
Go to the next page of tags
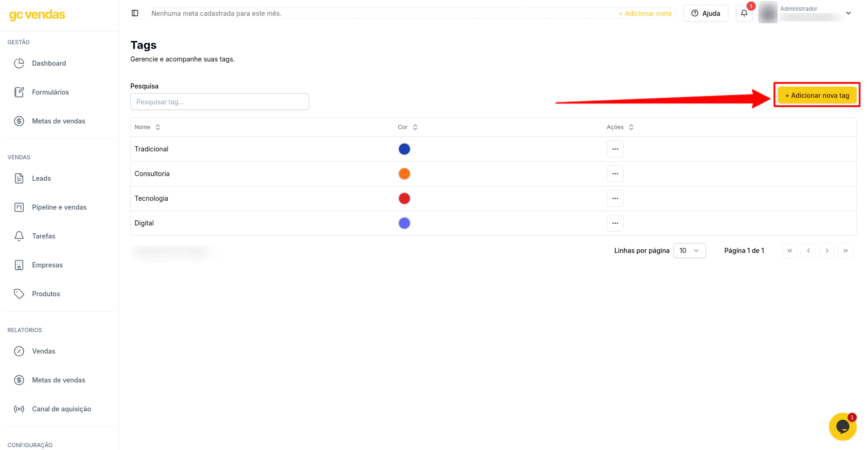(827, 251)
